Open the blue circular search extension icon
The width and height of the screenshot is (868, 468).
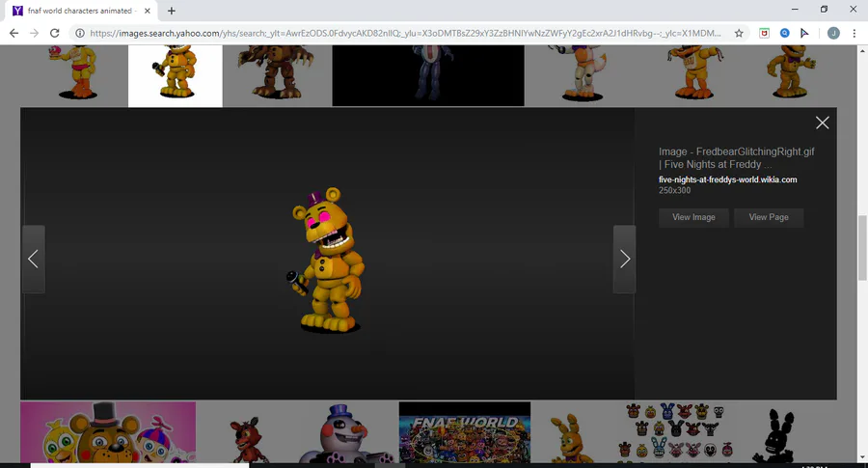784,33
